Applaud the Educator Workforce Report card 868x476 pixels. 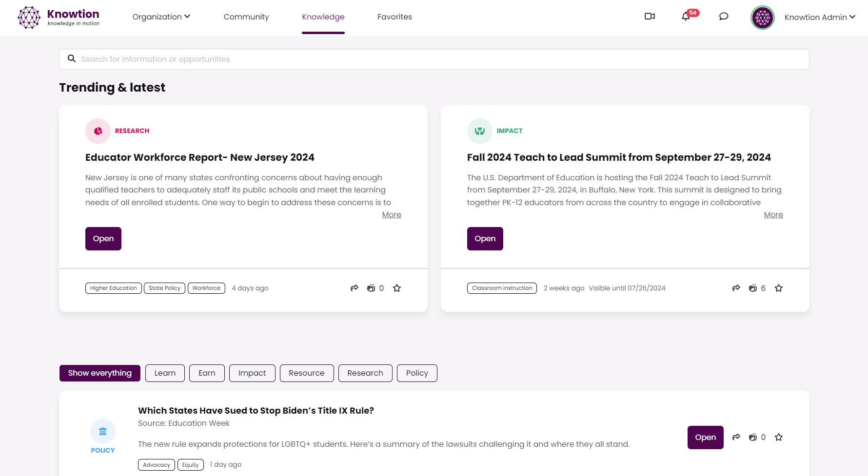point(371,288)
